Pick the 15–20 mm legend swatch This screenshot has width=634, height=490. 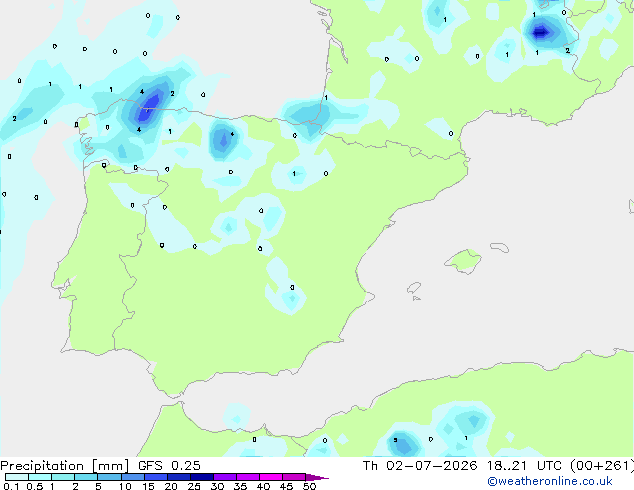(156, 477)
